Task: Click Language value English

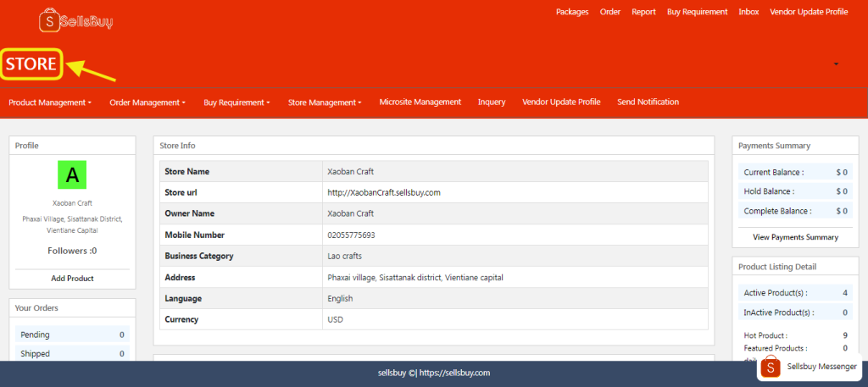Action: pos(341,299)
